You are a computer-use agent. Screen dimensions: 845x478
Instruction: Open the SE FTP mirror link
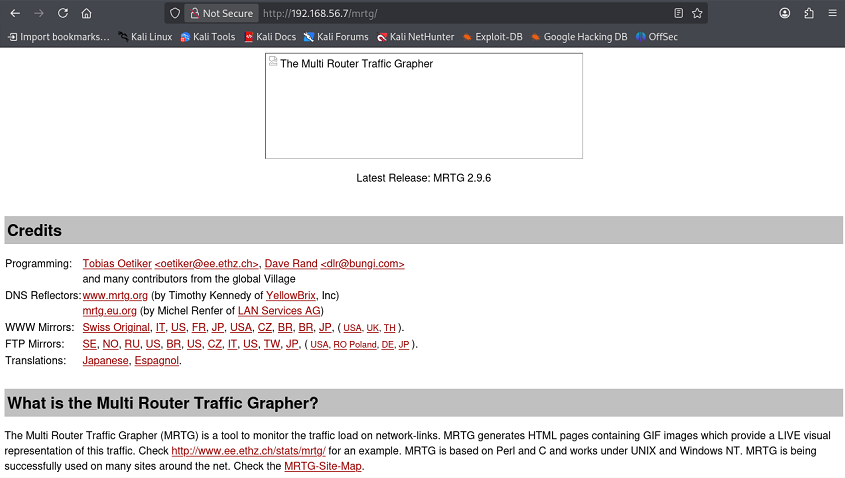pyautogui.click(x=89, y=344)
